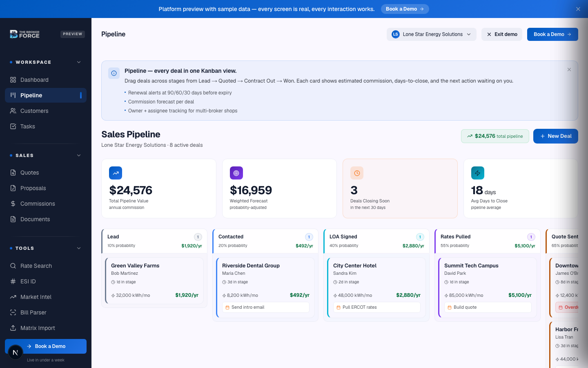Click the teal Avg Days to Close lightning icon

point(478,173)
